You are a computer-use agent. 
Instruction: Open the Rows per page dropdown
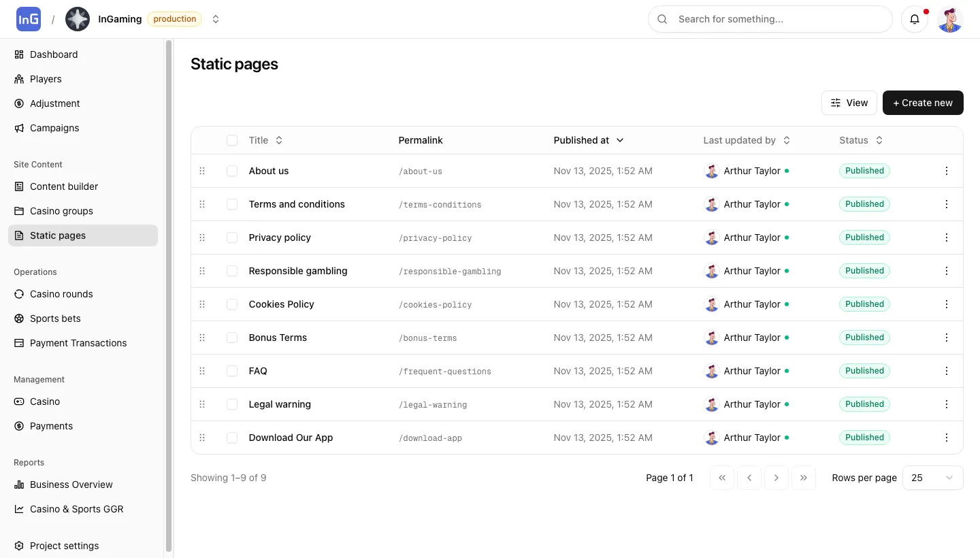click(933, 478)
